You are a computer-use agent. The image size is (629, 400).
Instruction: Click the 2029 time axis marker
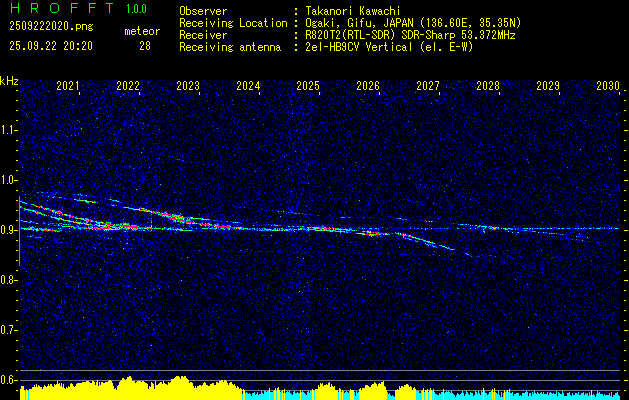point(548,85)
